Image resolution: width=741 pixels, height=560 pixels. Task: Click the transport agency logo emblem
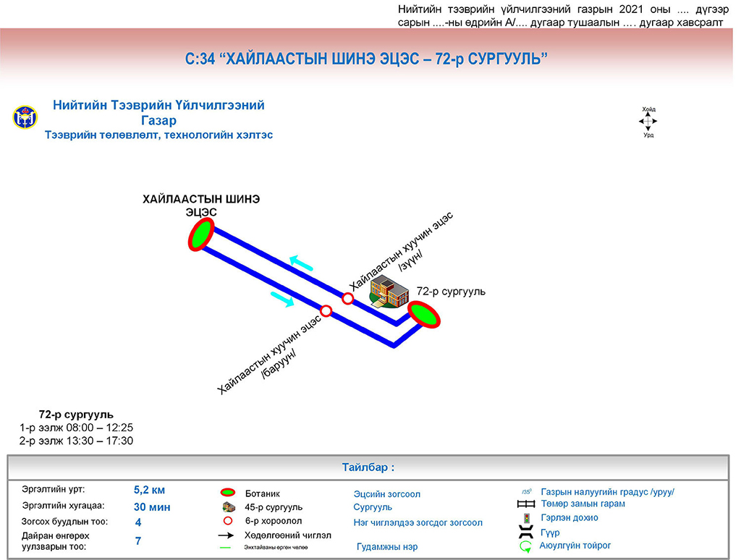(x=24, y=118)
